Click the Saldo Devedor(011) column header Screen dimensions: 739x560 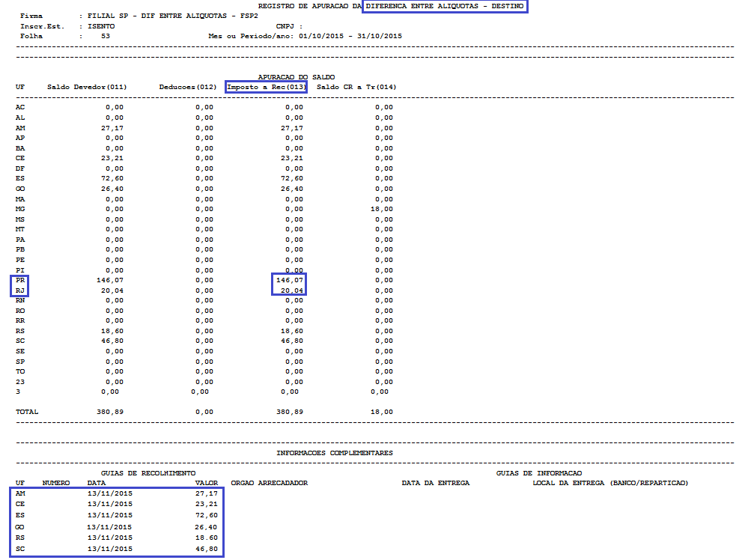click(87, 88)
